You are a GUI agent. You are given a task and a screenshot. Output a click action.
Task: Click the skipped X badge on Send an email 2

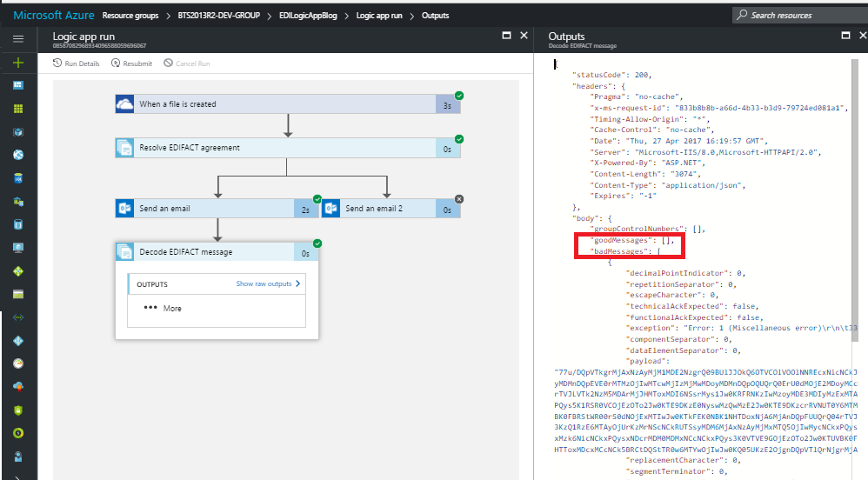click(x=459, y=199)
